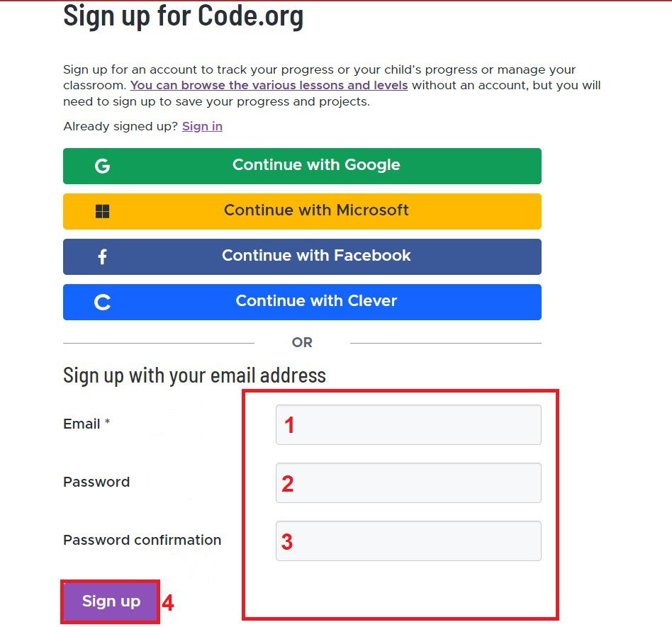Select Continue with Google
This screenshot has width=672, height=627.
coord(317,166)
